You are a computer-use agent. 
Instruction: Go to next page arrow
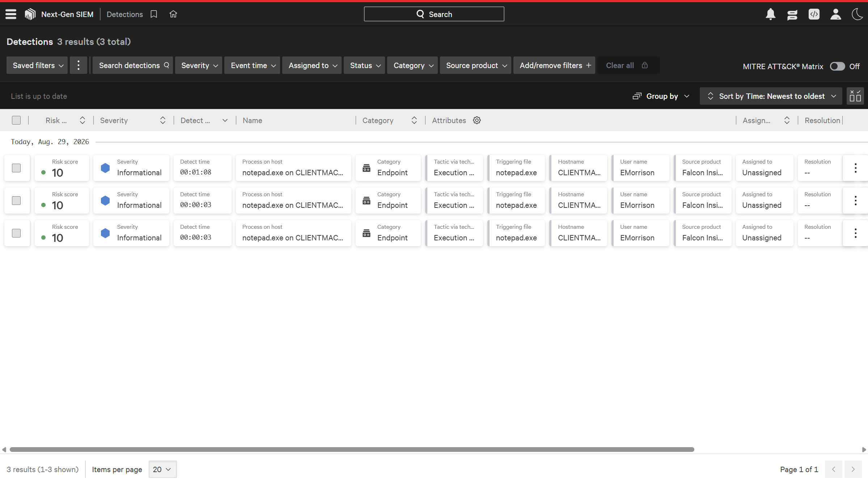[853, 469]
